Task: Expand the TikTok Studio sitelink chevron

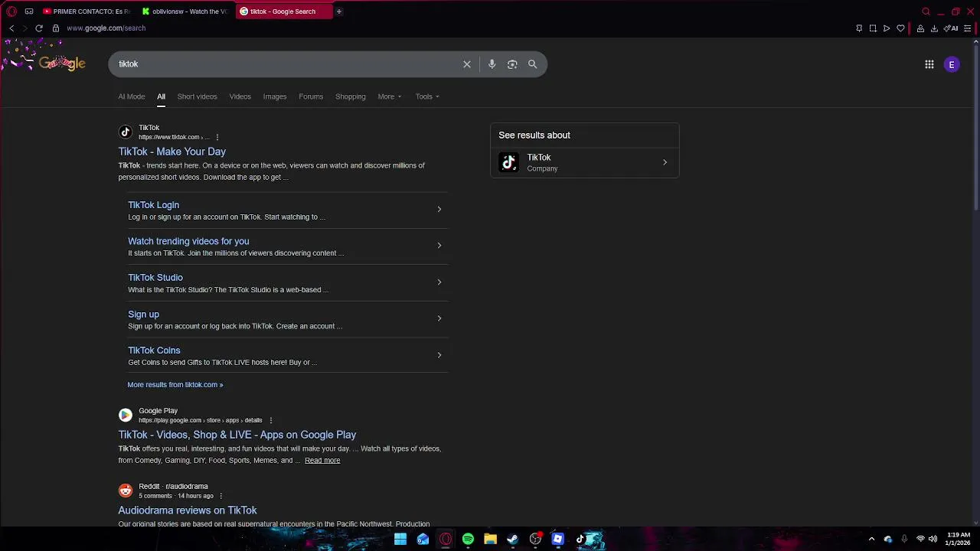Action: click(x=439, y=282)
